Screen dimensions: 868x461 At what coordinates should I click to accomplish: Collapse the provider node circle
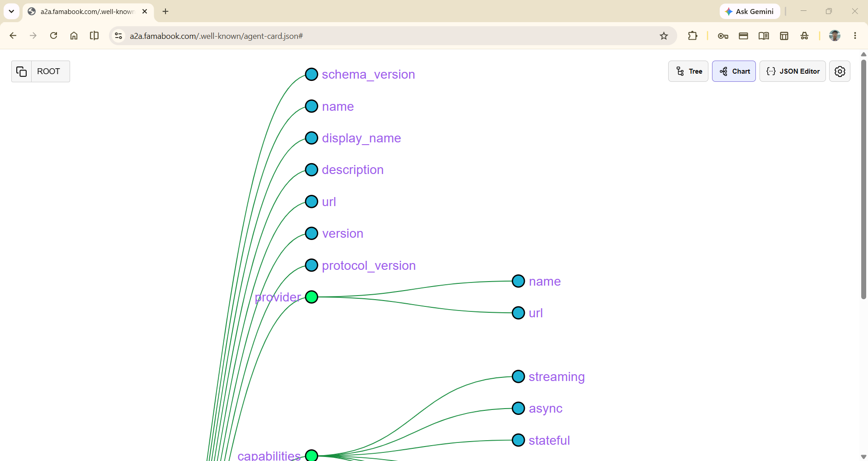[x=311, y=297]
